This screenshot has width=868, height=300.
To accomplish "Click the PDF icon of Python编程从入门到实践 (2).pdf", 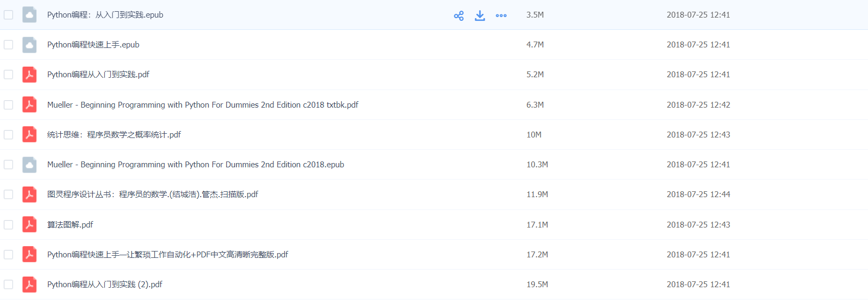I will click(x=30, y=285).
